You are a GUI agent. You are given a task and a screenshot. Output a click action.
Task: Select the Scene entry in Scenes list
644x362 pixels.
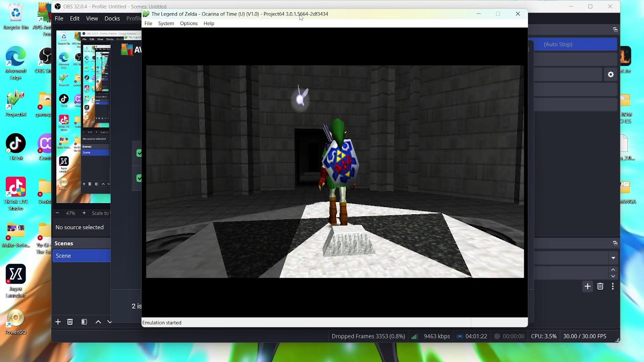[82, 256]
